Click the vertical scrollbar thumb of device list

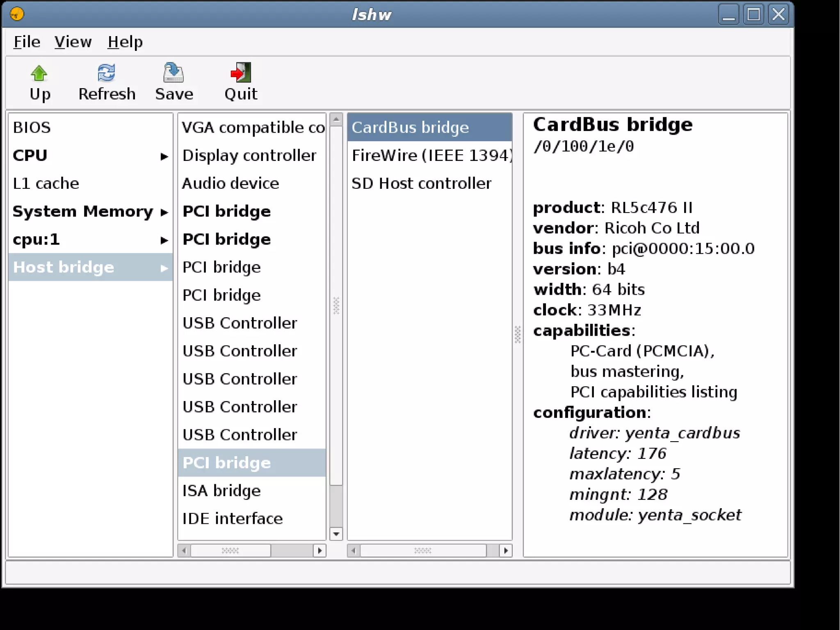pos(336,305)
